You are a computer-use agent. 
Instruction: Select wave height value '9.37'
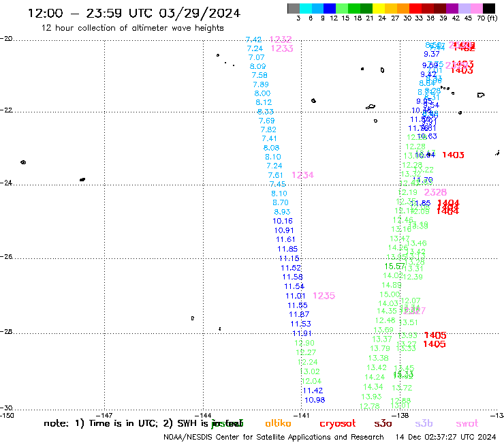tap(431, 54)
